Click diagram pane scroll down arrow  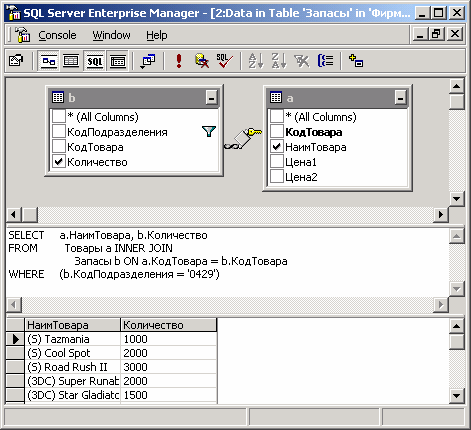(x=456, y=199)
